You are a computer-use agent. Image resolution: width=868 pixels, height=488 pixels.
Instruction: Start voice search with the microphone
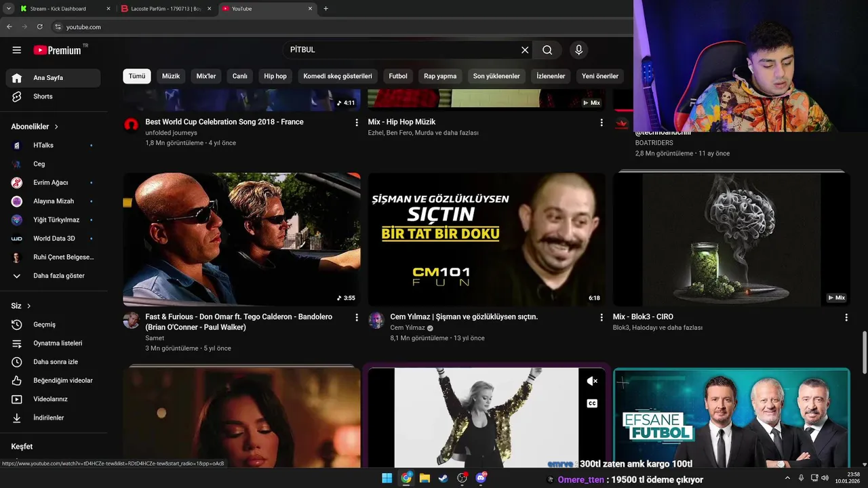point(578,50)
